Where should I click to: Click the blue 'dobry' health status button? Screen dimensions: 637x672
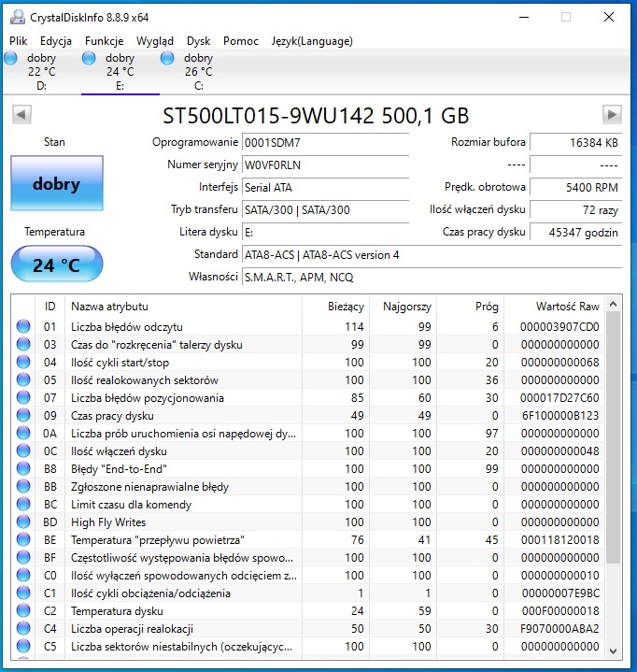[57, 183]
